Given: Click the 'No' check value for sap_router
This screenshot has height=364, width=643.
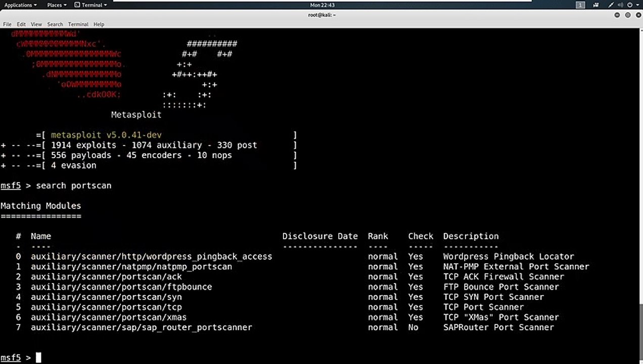Looking at the screenshot, I should pyautogui.click(x=414, y=327).
